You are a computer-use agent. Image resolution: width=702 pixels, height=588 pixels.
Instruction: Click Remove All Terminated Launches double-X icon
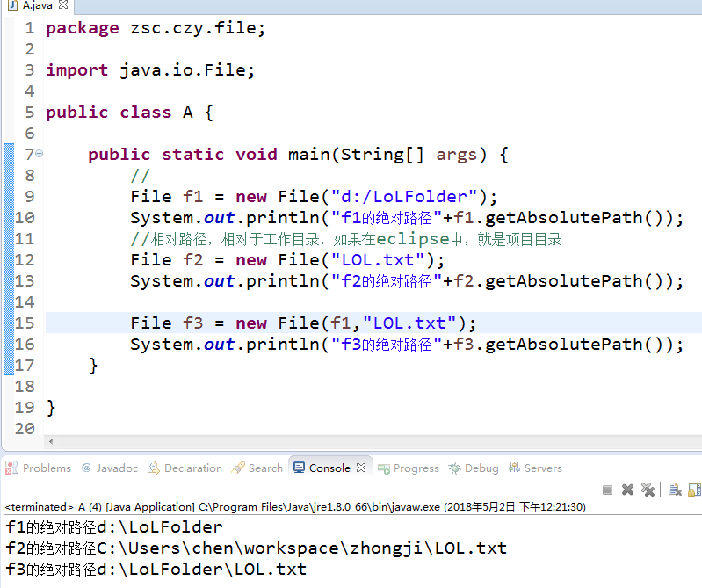click(648, 490)
